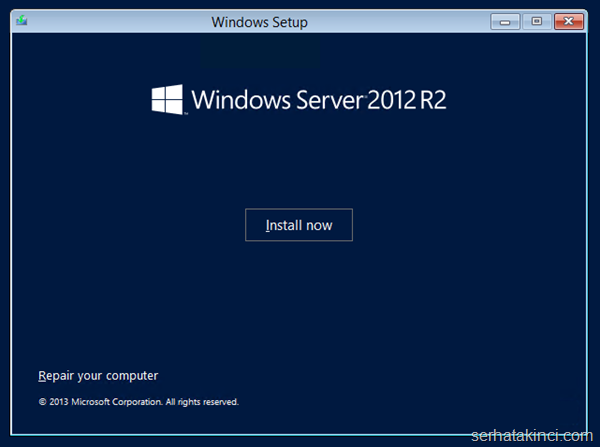Screen dimensions: 600x447
Task: Click the Windows Setup title text
Action: [x=260, y=22]
